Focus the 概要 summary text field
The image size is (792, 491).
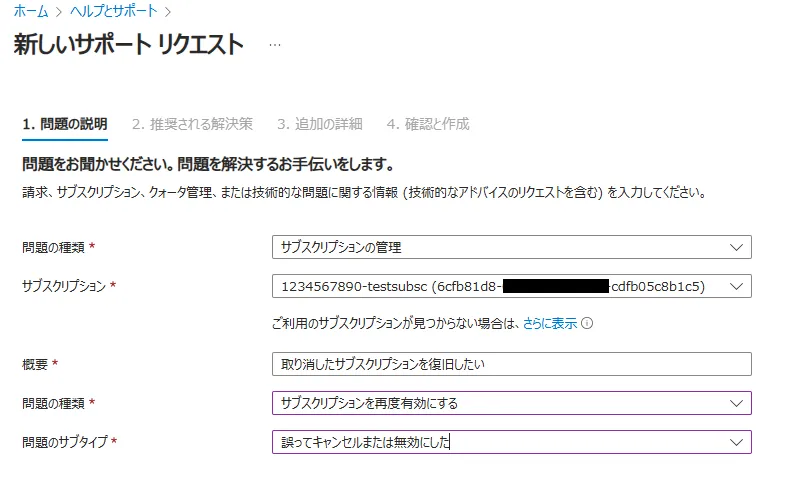point(510,364)
